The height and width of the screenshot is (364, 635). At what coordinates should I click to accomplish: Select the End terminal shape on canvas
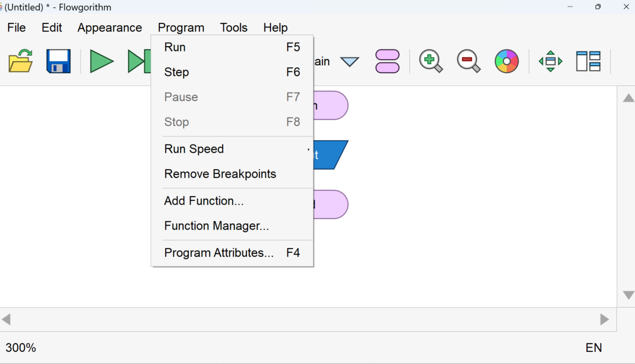pyautogui.click(x=331, y=205)
